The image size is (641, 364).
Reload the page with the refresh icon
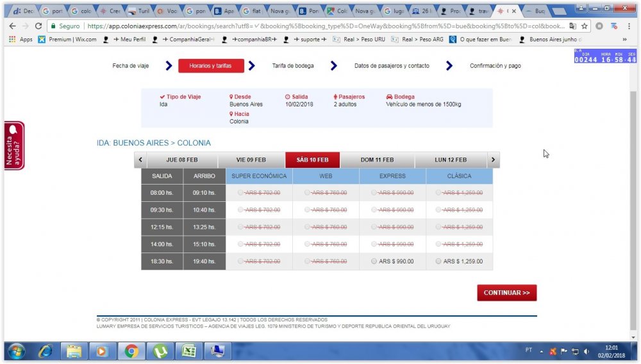click(38, 26)
